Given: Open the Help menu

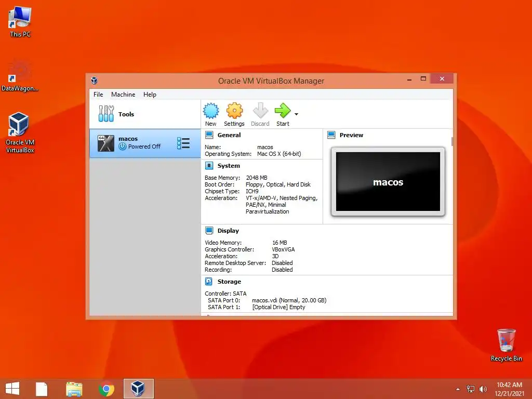Looking at the screenshot, I should 150,95.
